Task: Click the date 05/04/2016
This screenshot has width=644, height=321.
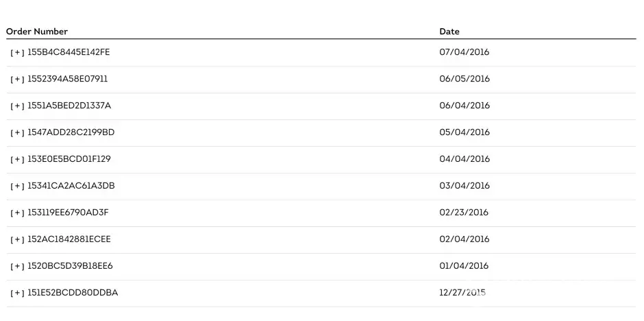Action: [x=465, y=132]
